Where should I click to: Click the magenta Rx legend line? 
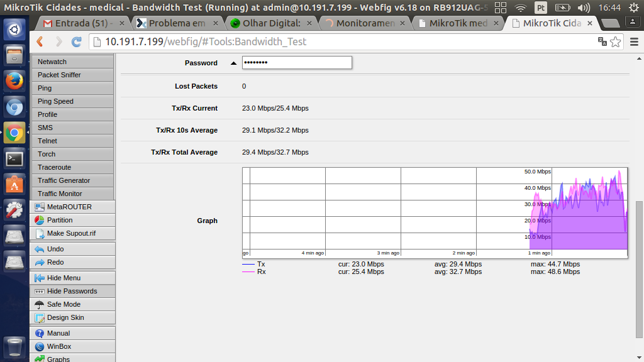click(248, 271)
